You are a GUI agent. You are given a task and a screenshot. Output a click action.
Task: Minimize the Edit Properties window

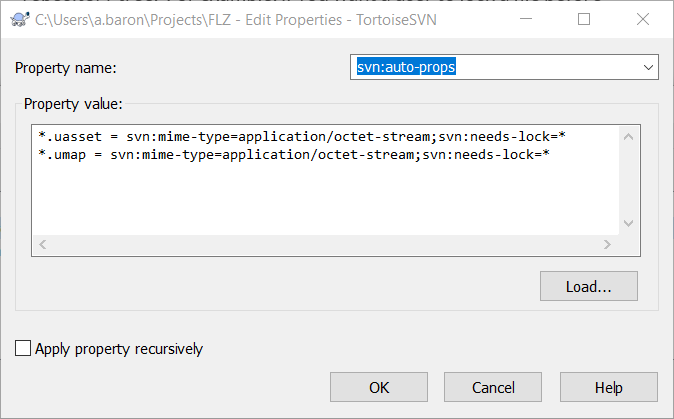pyautogui.click(x=526, y=19)
